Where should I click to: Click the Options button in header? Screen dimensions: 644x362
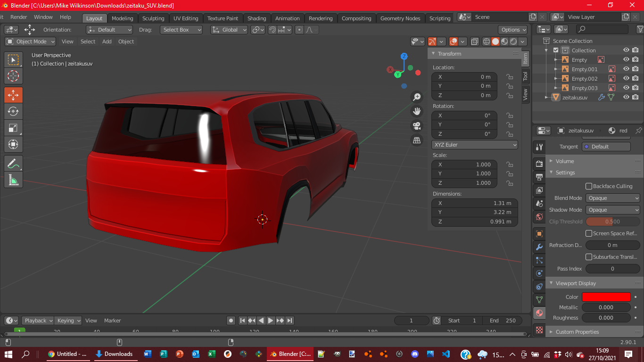(x=513, y=30)
